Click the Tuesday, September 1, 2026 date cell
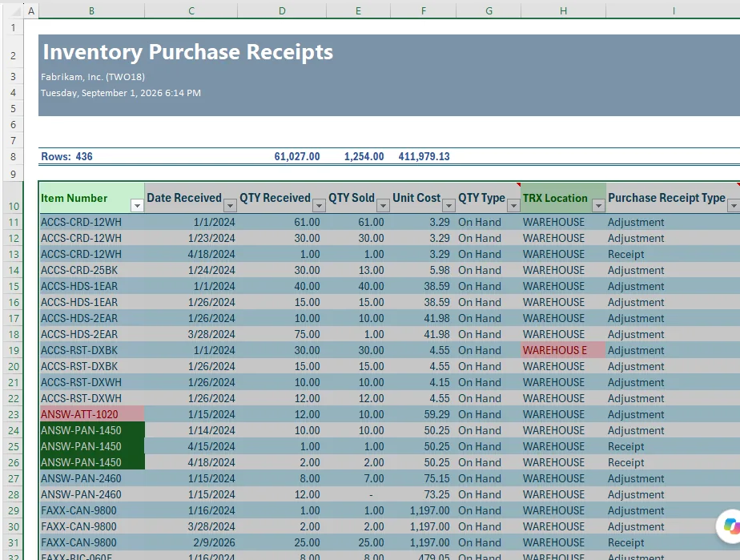 (121, 93)
